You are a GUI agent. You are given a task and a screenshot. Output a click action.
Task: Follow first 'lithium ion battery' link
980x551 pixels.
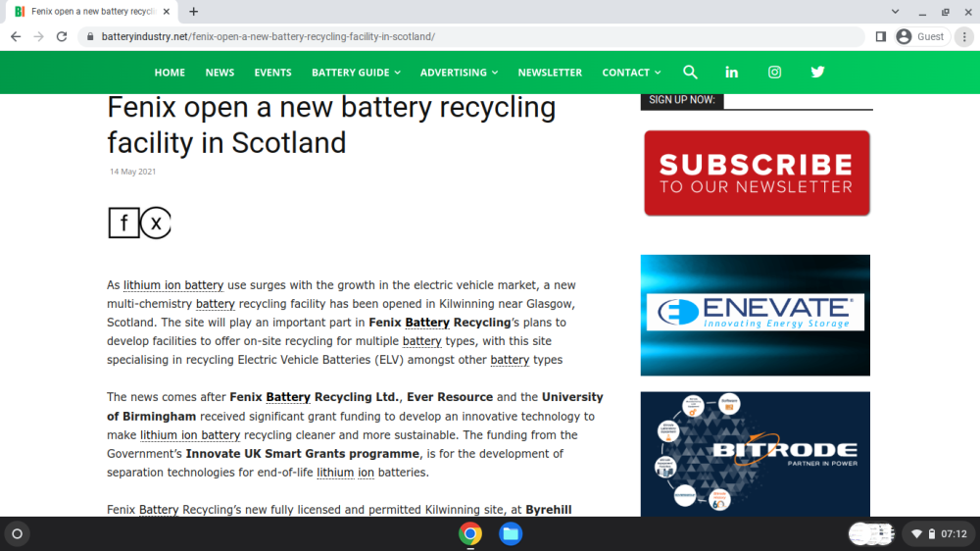click(173, 285)
